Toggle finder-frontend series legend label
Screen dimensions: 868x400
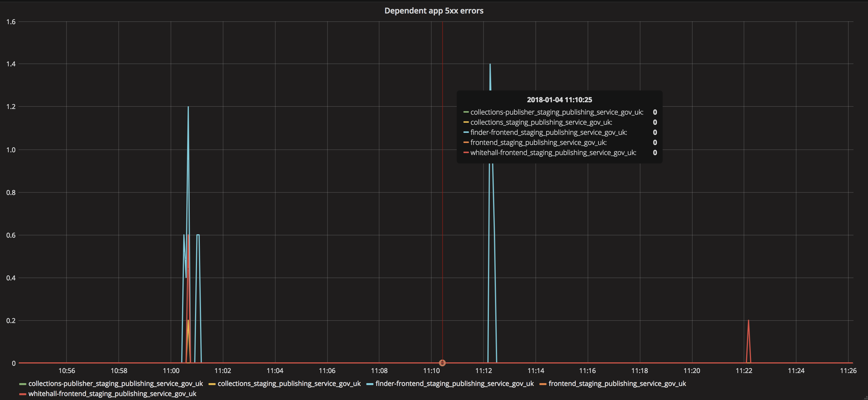point(454,383)
